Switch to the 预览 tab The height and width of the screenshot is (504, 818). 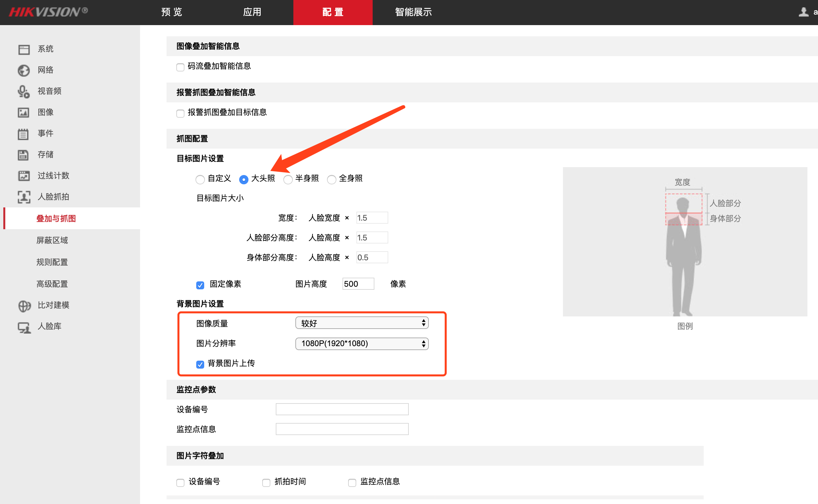pos(172,12)
